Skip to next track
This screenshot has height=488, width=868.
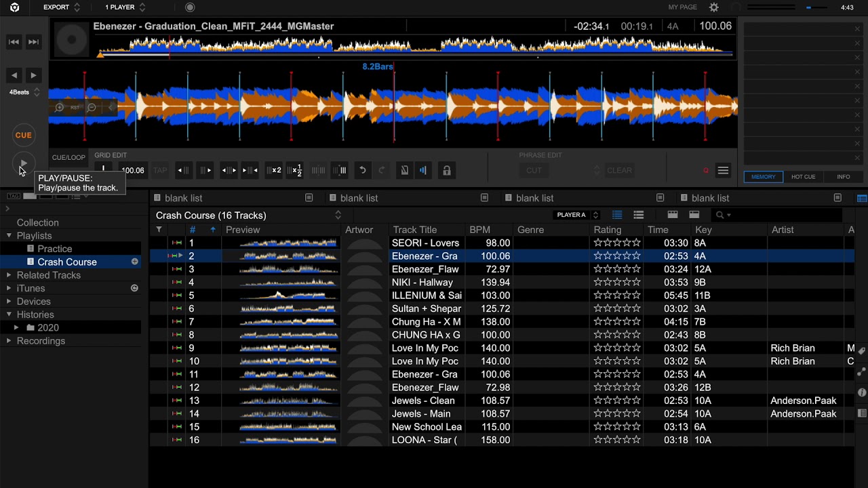(x=33, y=42)
